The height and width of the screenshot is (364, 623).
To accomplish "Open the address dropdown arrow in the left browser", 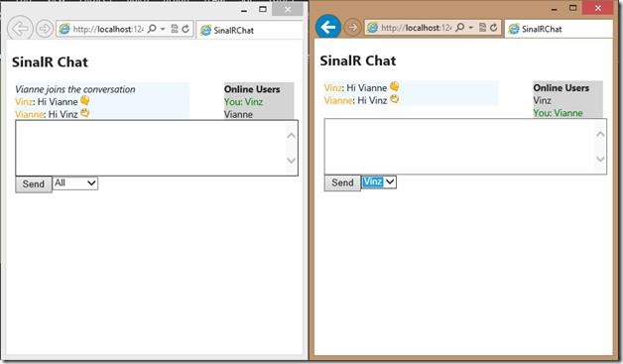I will click(x=163, y=29).
